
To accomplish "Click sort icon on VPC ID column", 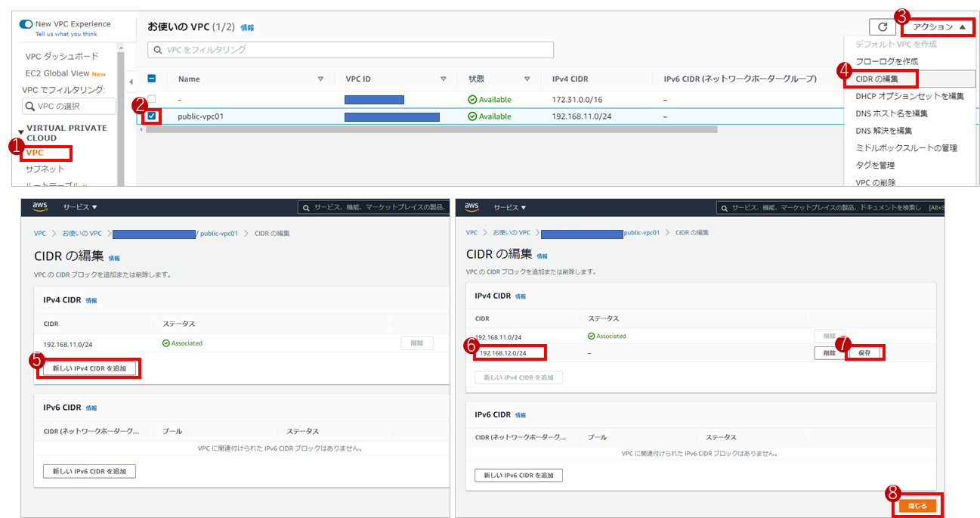I will [444, 79].
